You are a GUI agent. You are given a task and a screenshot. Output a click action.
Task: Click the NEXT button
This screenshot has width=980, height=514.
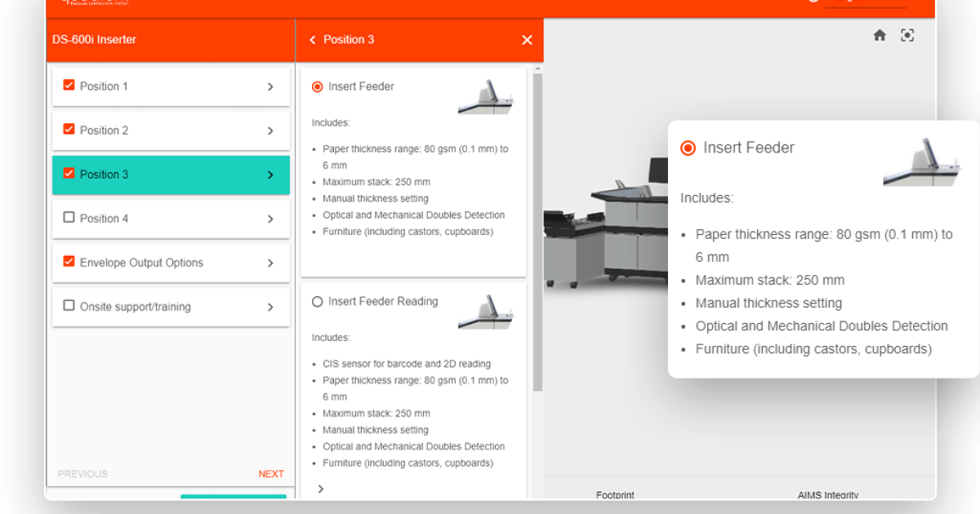coord(271,474)
